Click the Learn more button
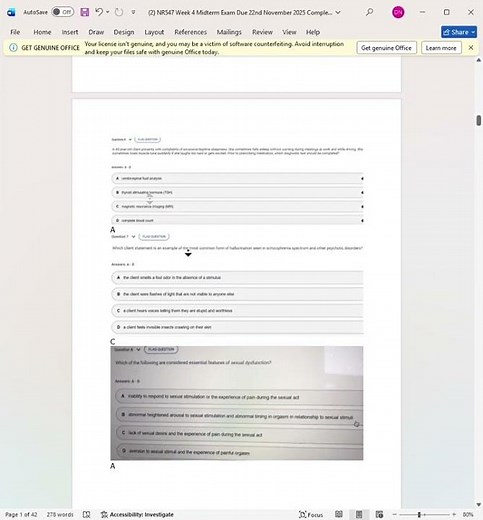Screen dimensions: 483x520 (441, 48)
